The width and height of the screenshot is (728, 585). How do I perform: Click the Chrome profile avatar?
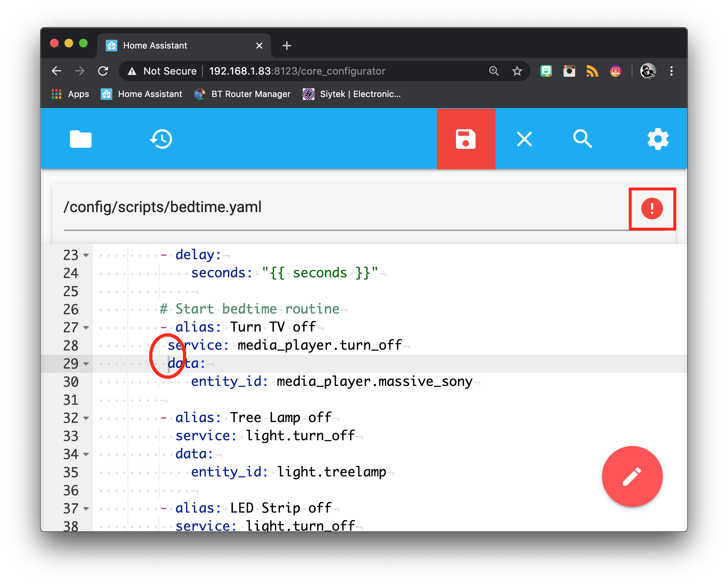pyautogui.click(x=648, y=71)
